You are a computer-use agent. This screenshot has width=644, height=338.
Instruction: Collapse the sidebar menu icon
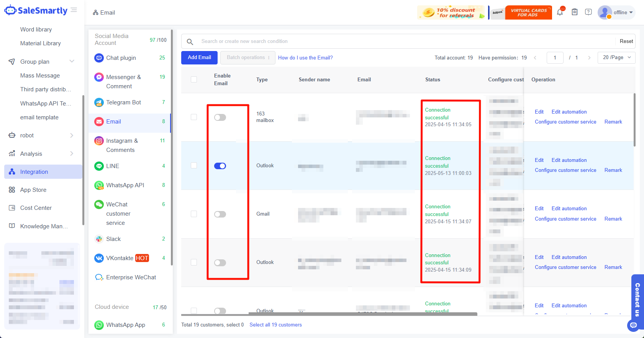point(74,10)
